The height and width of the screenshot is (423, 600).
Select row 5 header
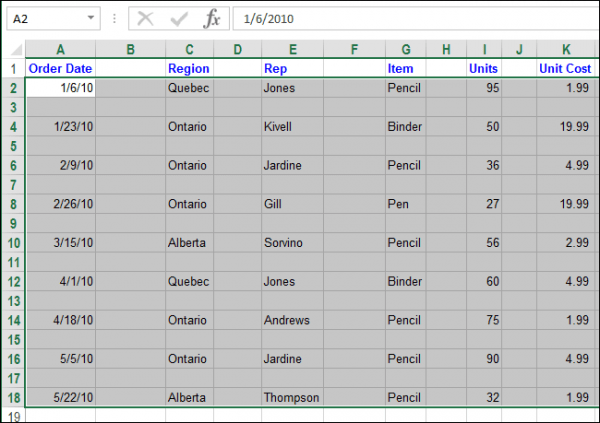click(x=14, y=146)
